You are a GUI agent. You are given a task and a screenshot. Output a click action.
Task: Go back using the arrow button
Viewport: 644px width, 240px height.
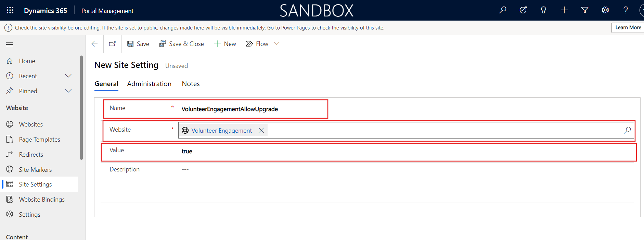94,44
